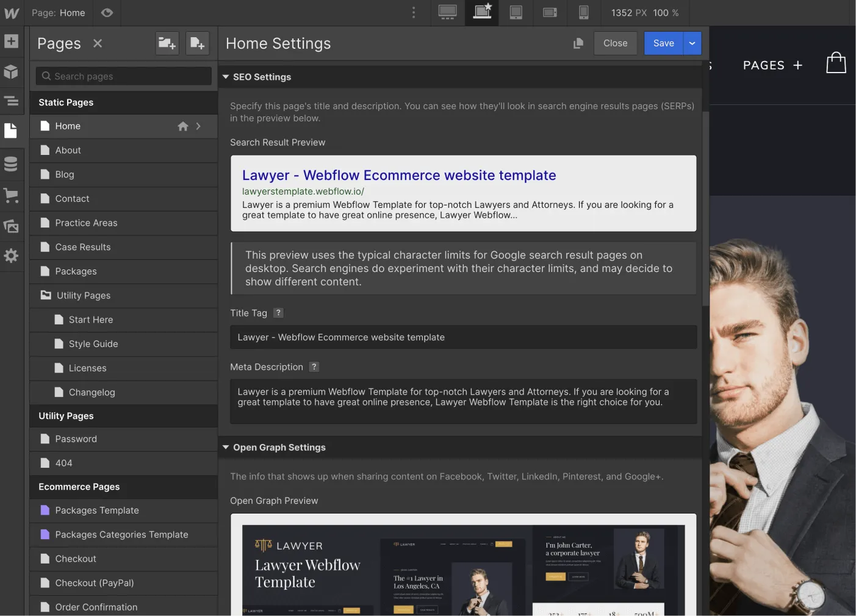This screenshot has height=616, width=856.
Task: Switch to tablet breakpoint view
Action: click(x=516, y=13)
